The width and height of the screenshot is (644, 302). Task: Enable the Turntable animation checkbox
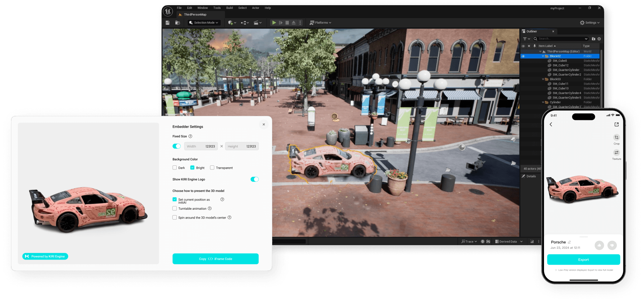pyautogui.click(x=175, y=209)
